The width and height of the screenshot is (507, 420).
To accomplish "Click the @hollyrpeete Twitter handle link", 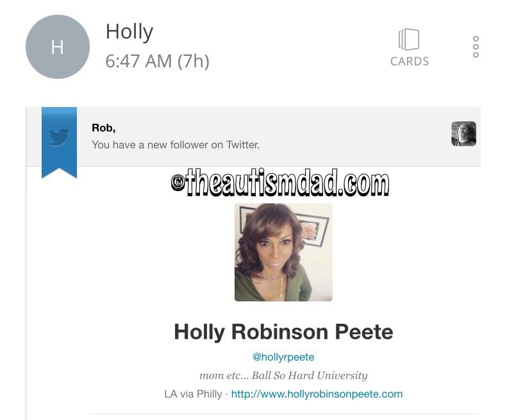I will point(283,357).
